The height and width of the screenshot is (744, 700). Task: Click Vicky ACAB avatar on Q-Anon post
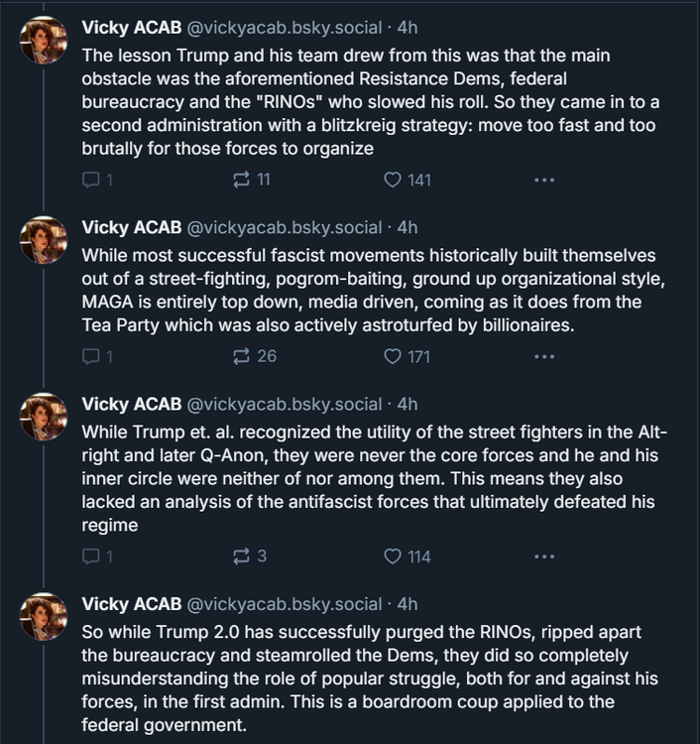click(x=45, y=418)
